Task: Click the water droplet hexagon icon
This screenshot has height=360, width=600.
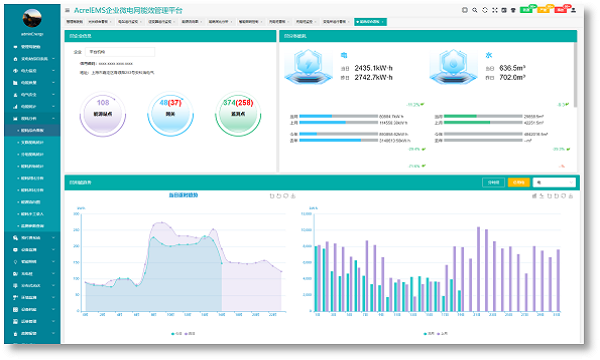Action: [x=453, y=67]
